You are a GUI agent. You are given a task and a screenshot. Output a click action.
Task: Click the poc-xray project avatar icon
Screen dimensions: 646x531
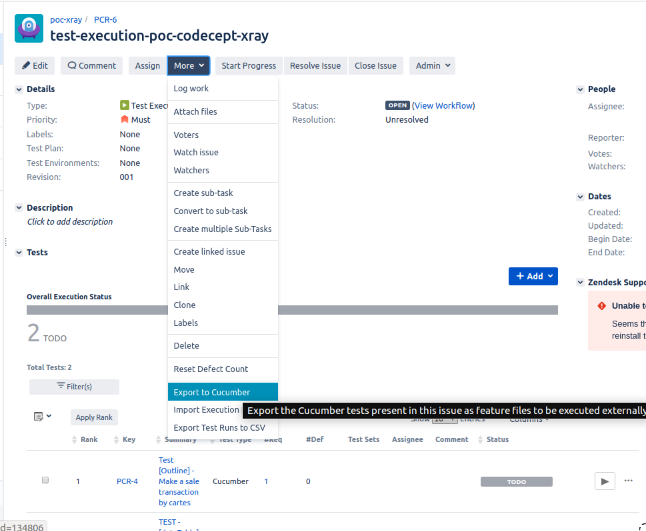coord(29,28)
